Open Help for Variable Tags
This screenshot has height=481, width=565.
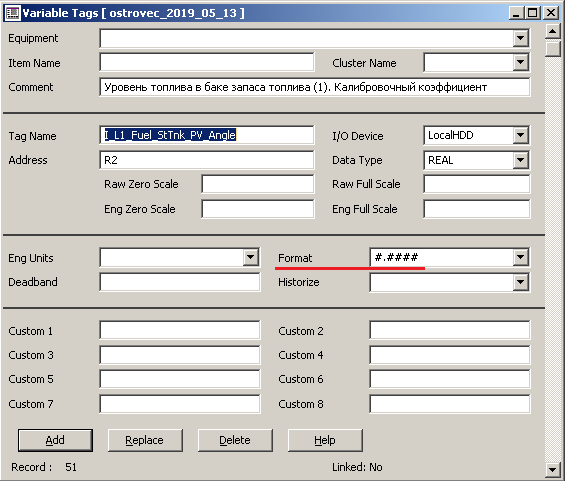(x=325, y=440)
